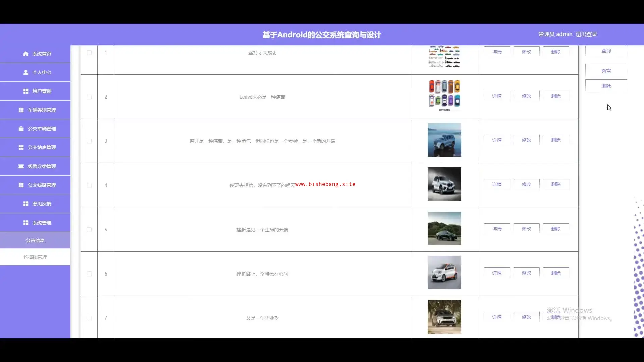Open the white car thumbnail in row 6
644x362 pixels.
point(444,273)
